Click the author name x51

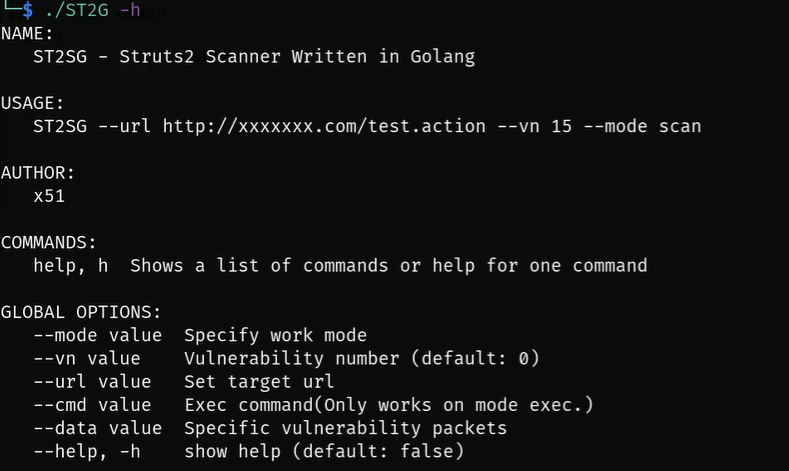click(49, 196)
